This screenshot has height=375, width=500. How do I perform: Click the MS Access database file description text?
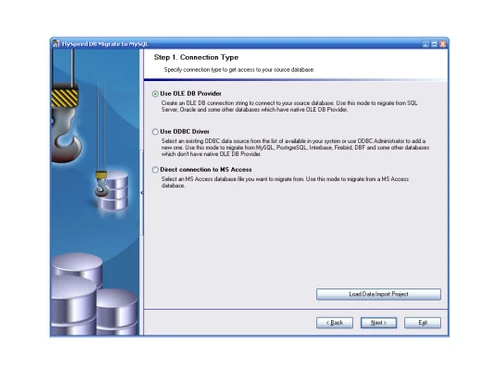(x=285, y=182)
